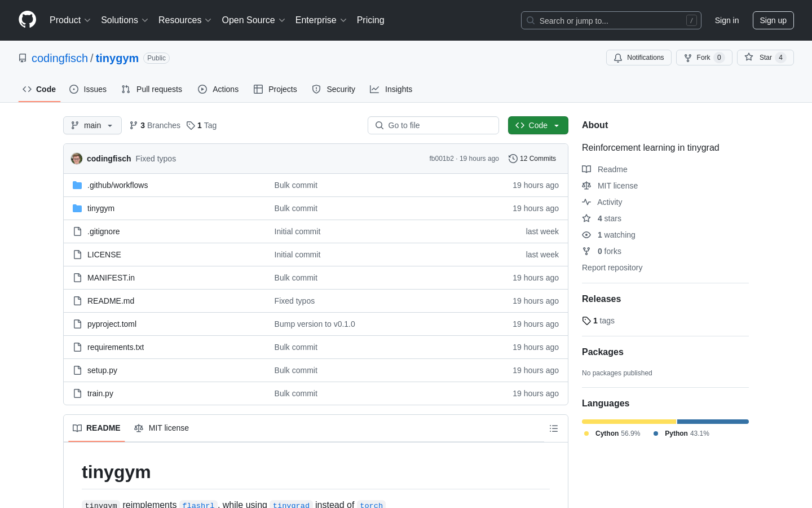Select the README tab
This screenshot has width=812, height=508.
coord(96,428)
